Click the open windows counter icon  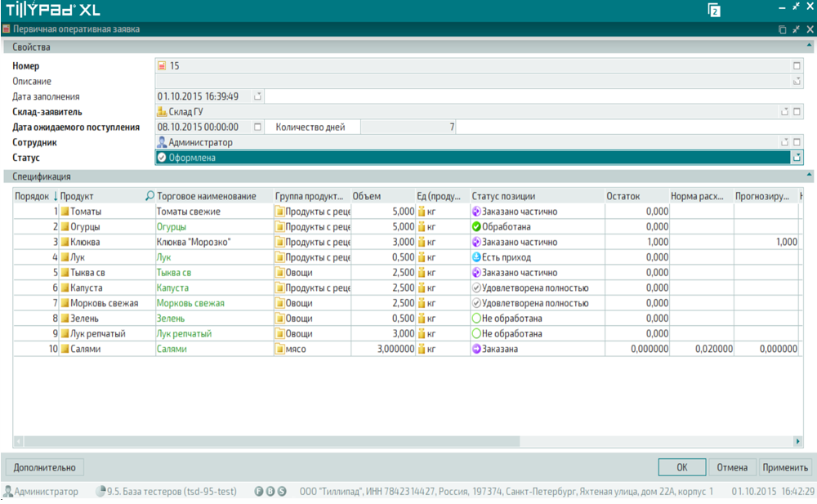714,11
